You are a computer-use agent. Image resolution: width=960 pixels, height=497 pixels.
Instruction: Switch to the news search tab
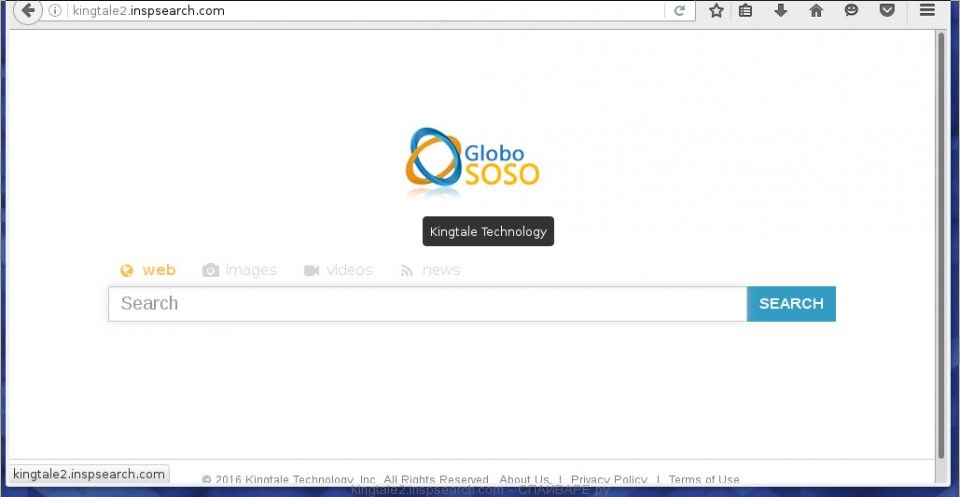[430, 270]
